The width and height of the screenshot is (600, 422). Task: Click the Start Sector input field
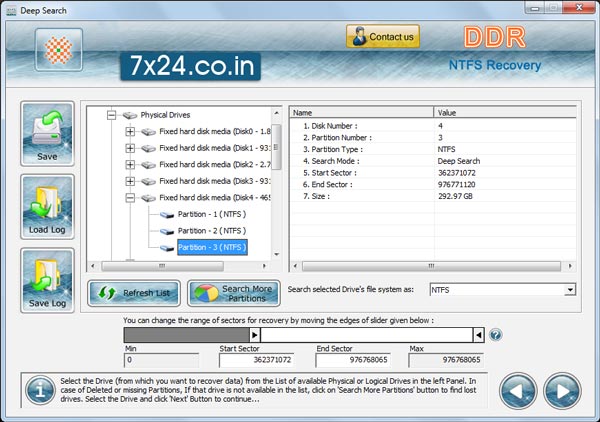point(256,360)
